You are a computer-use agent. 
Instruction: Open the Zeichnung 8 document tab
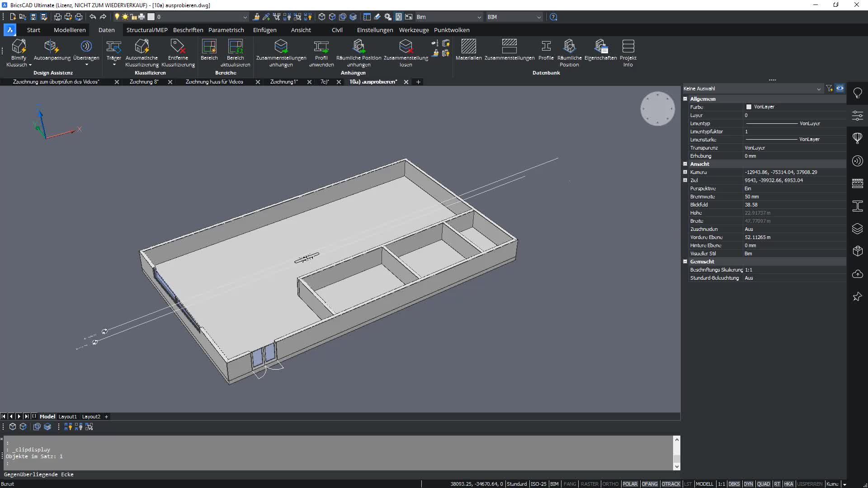(x=144, y=82)
